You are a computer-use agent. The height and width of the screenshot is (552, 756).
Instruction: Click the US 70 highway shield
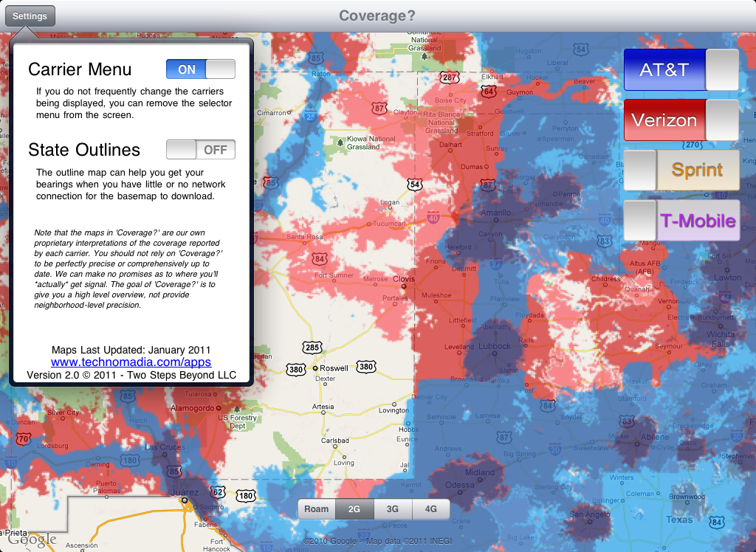point(24,440)
